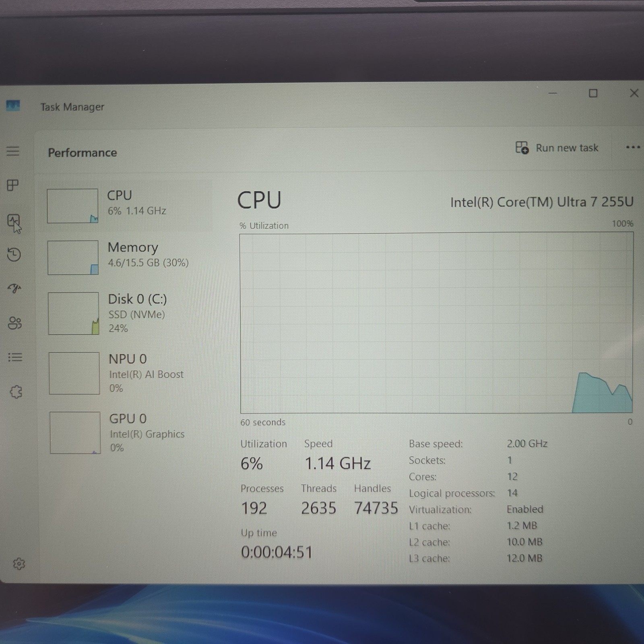Viewport: 644px width, 644px height.
Task: Close the Task Manager window
Action: pos(634,93)
